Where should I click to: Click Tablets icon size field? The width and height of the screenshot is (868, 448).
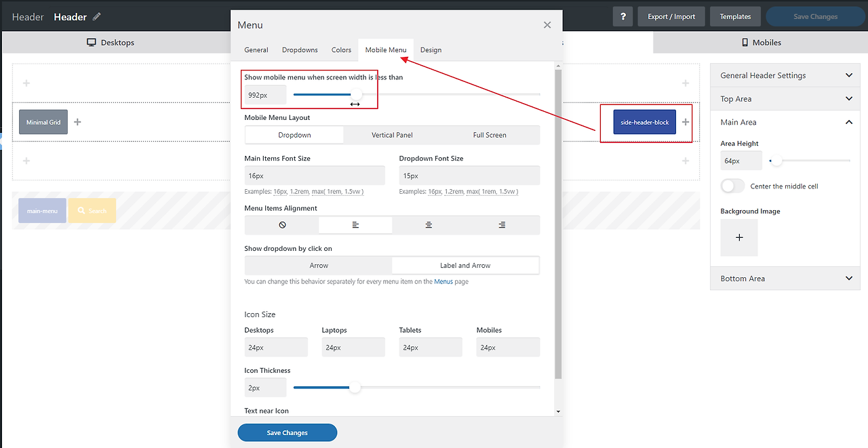431,347
